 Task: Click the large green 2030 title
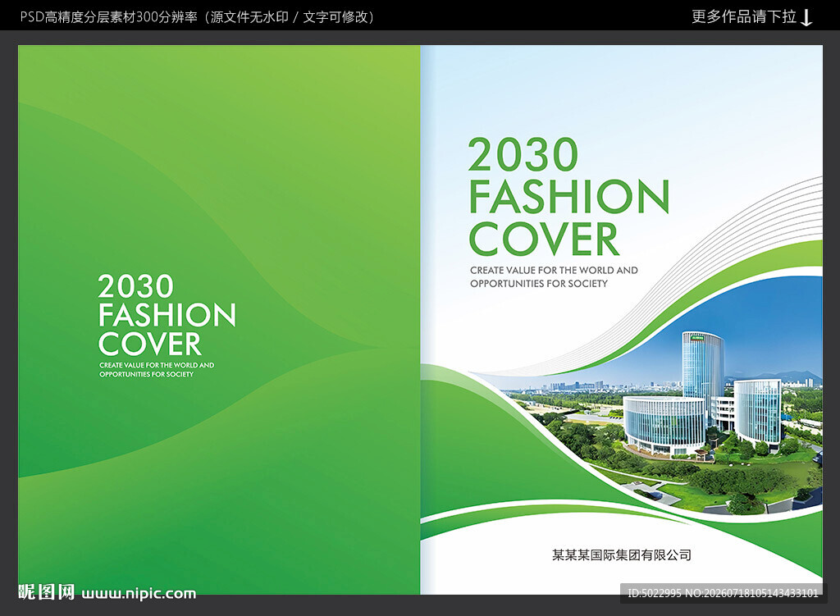(523, 155)
